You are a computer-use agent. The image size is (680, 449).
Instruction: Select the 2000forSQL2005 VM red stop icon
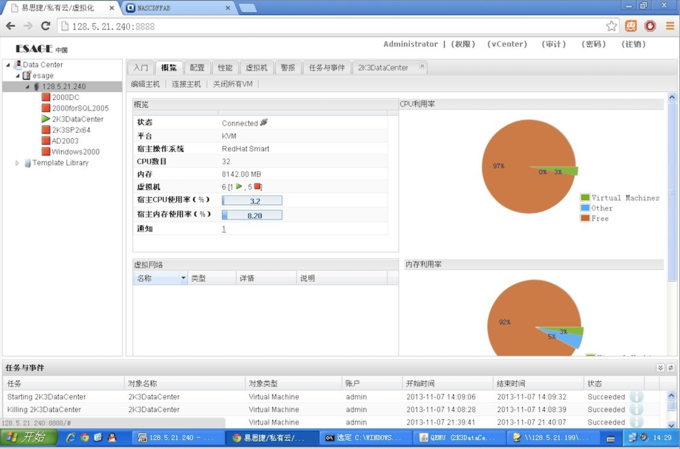click(46, 108)
